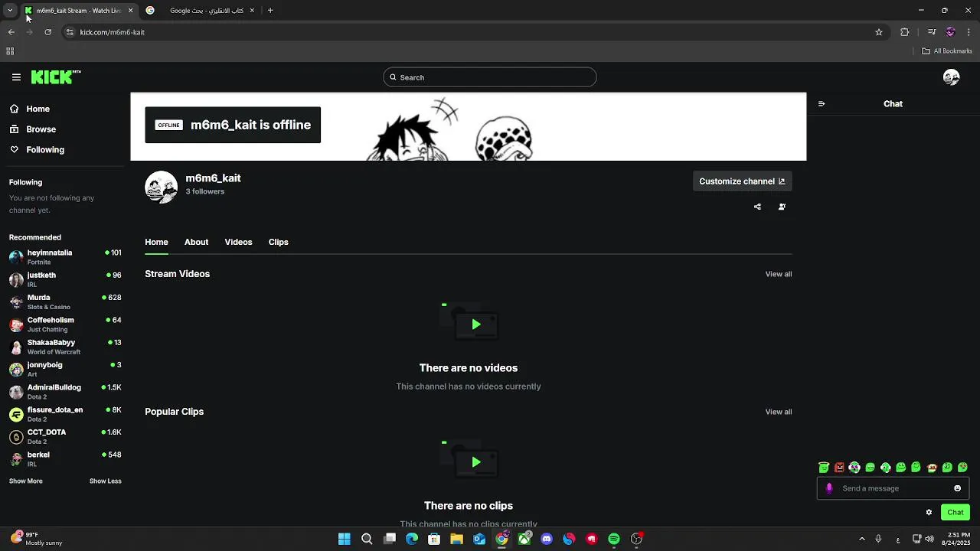The height and width of the screenshot is (551, 980).
Task: Open recommended channel Coffeeholism
Action: (65, 324)
